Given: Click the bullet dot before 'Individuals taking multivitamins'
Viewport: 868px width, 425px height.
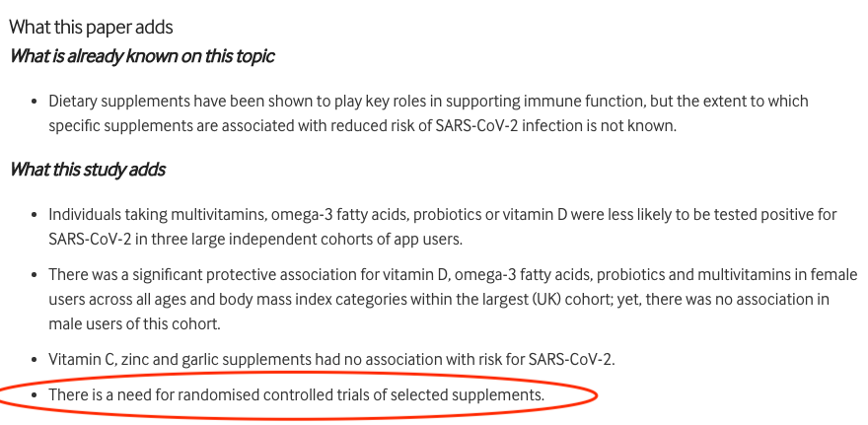Looking at the screenshot, I should (x=35, y=215).
